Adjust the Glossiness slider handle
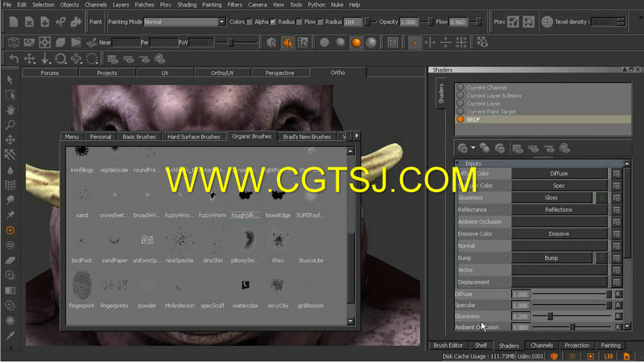 click(550, 316)
